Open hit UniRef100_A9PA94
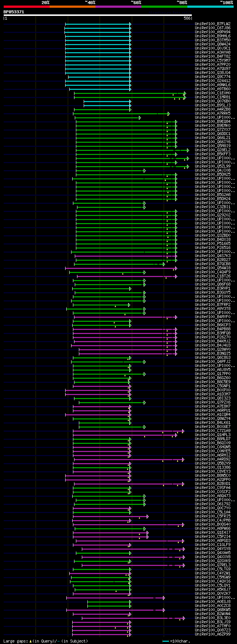237x644 pixels. 213,32
